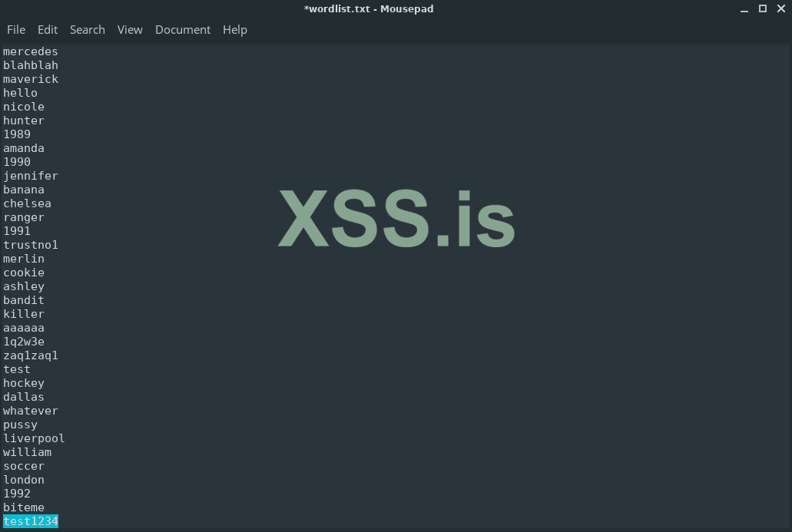The height and width of the screenshot is (532, 792).
Task: Open the File menu
Action: (16, 30)
